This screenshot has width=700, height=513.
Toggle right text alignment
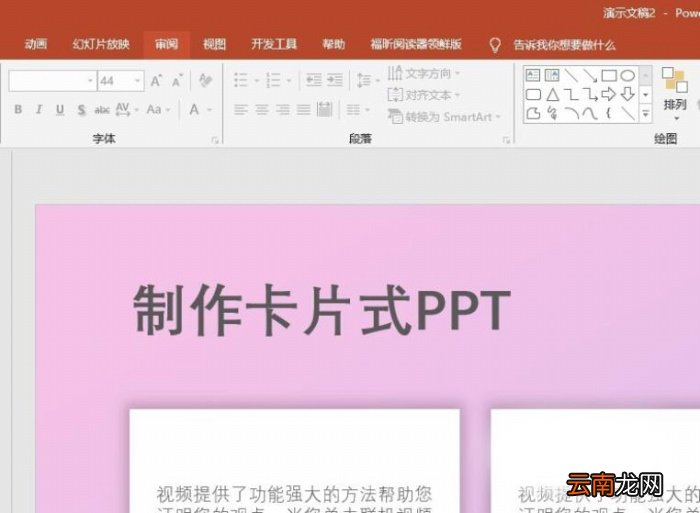(x=283, y=109)
